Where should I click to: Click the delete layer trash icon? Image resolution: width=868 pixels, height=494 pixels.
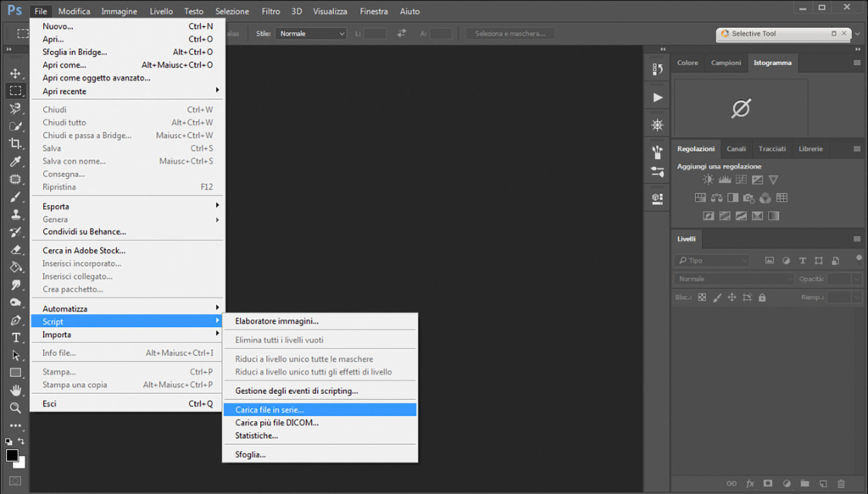click(842, 484)
